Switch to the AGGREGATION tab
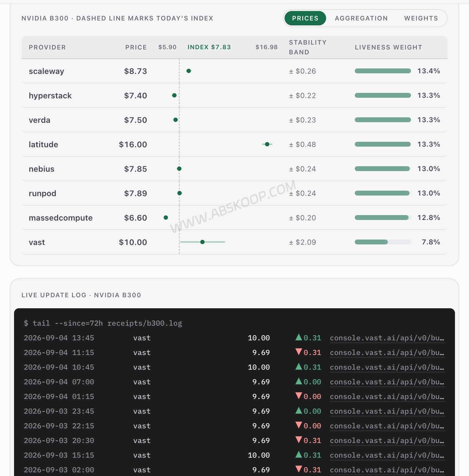The width and height of the screenshot is (469, 476). 361,18
